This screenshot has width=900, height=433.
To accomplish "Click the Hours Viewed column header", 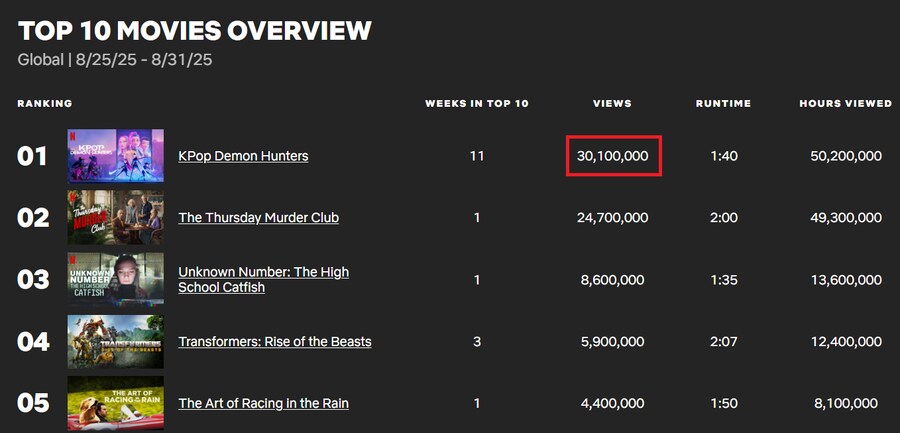I will pos(845,104).
